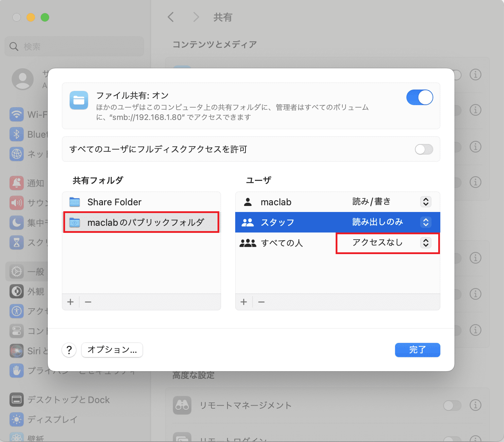Click the Share Folder folder icon
Viewport: 504px width, 442px height.
coord(75,202)
